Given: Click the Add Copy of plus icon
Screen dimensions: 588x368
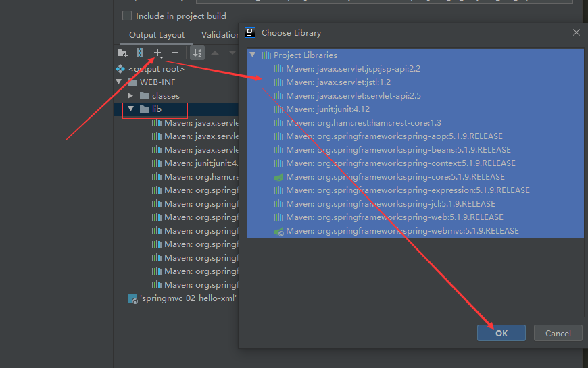Looking at the screenshot, I should 158,53.
